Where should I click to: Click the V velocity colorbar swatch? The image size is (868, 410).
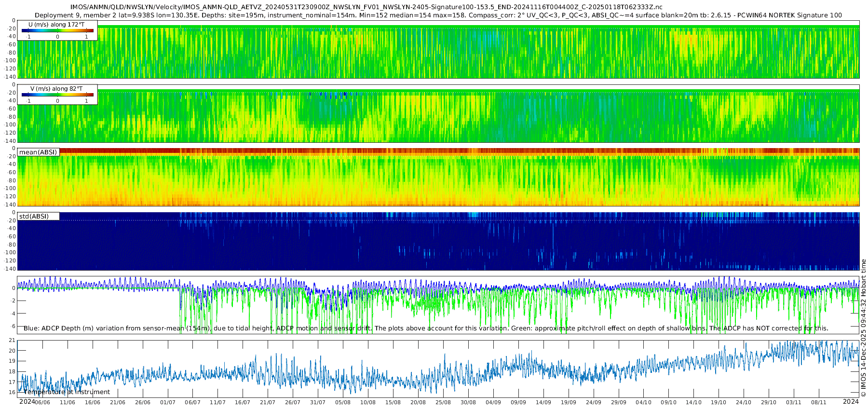point(57,95)
